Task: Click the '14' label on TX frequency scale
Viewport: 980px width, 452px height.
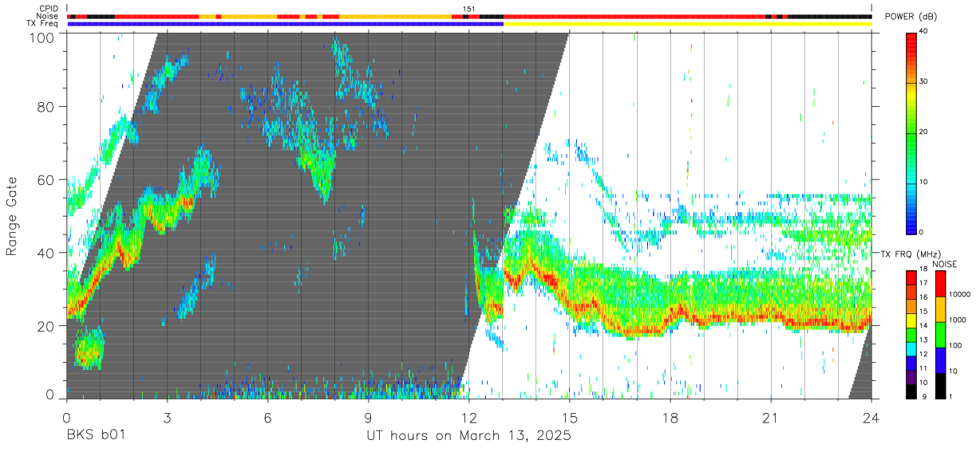Action: point(923,326)
